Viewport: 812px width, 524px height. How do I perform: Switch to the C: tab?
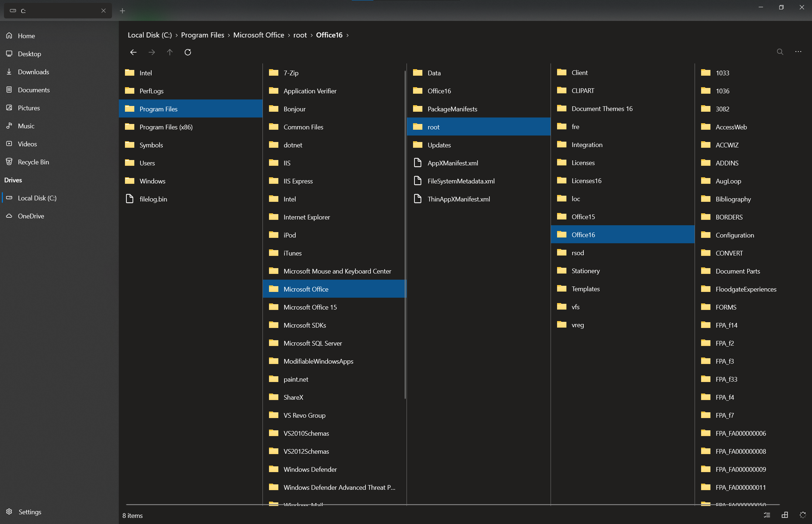(x=58, y=11)
